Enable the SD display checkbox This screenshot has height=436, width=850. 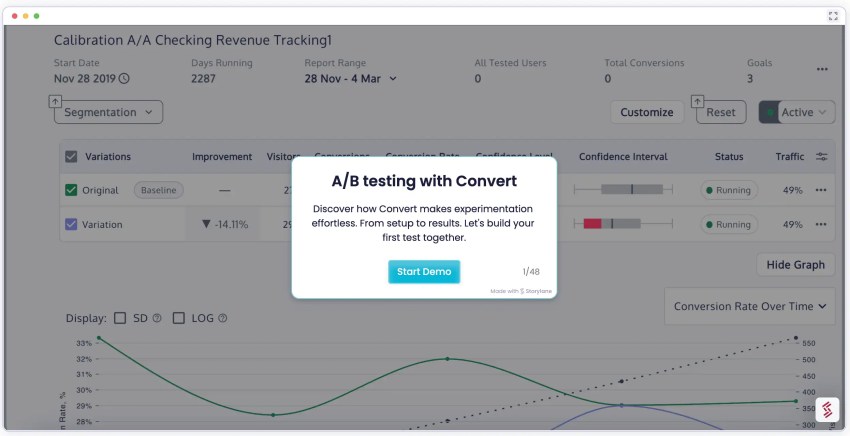pyautogui.click(x=120, y=318)
